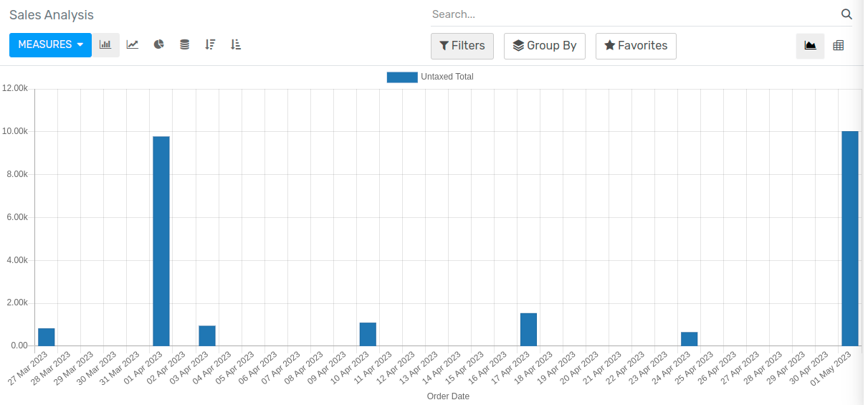Viewport: 868px width, 405px height.
Task: Sort chart in ascending order
Action: coord(236,45)
